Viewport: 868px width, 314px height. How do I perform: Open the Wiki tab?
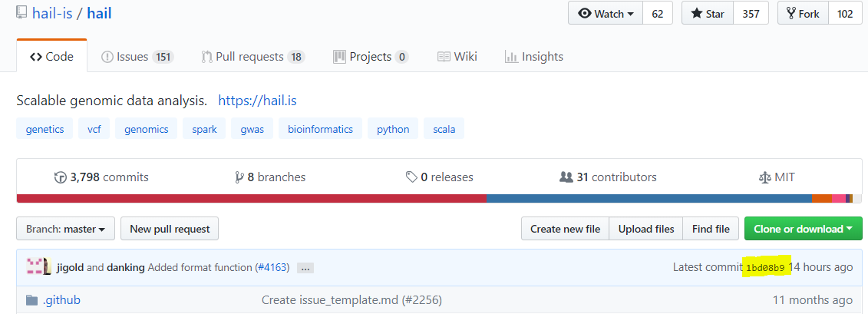[x=457, y=57]
